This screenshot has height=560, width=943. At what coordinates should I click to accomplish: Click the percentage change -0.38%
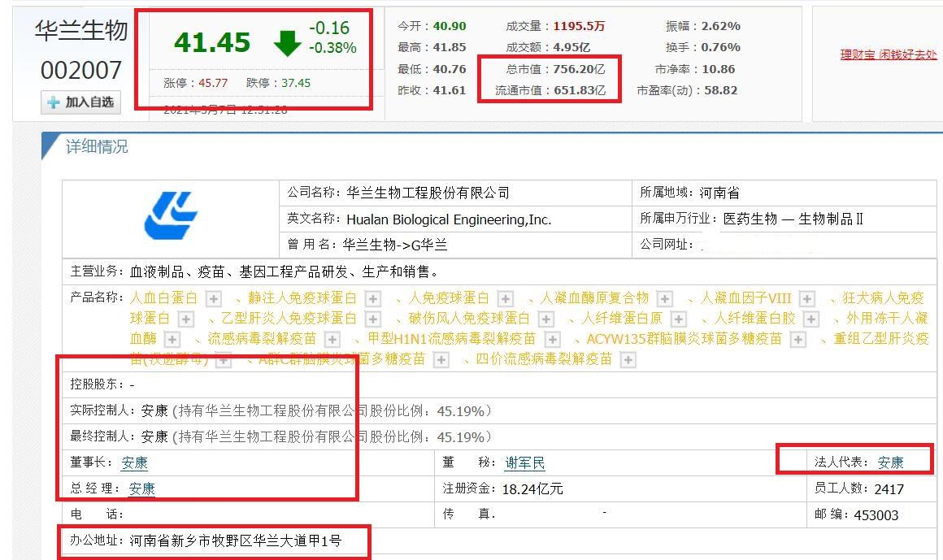click(x=332, y=47)
